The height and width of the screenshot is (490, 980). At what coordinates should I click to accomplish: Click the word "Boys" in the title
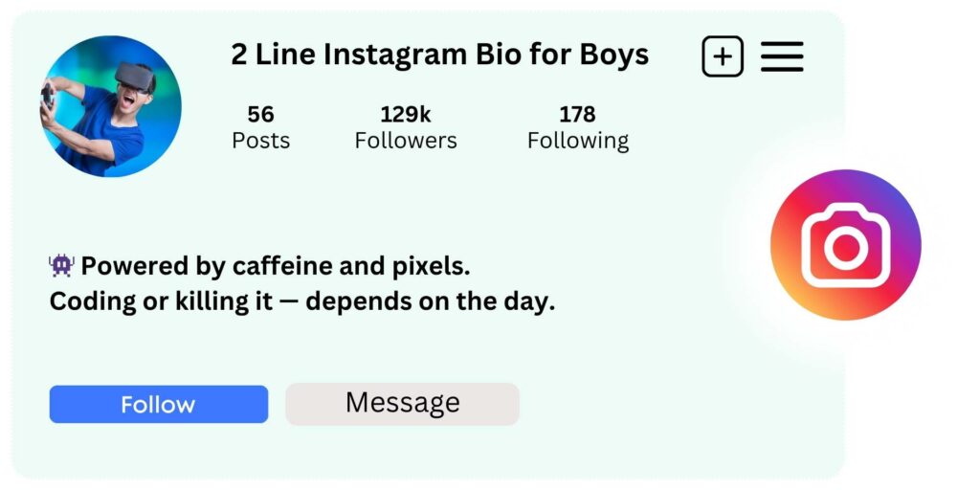tap(614, 55)
